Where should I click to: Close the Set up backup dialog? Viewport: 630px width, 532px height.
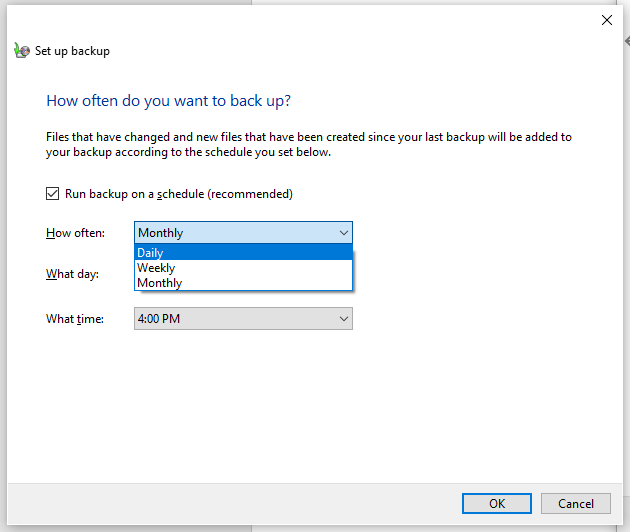606,20
